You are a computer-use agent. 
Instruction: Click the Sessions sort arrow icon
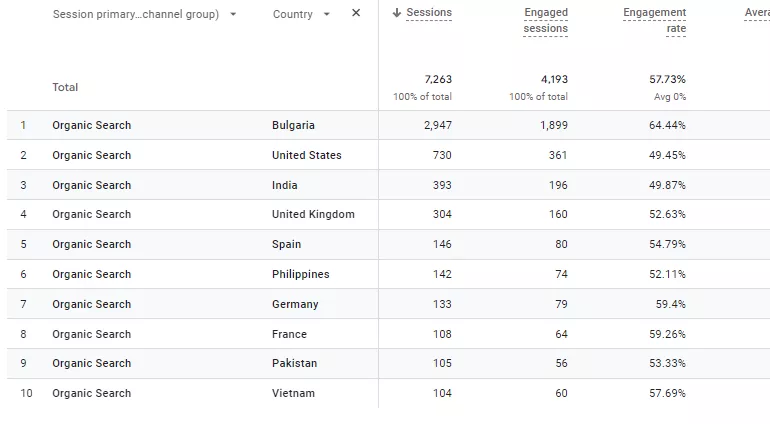pos(397,13)
